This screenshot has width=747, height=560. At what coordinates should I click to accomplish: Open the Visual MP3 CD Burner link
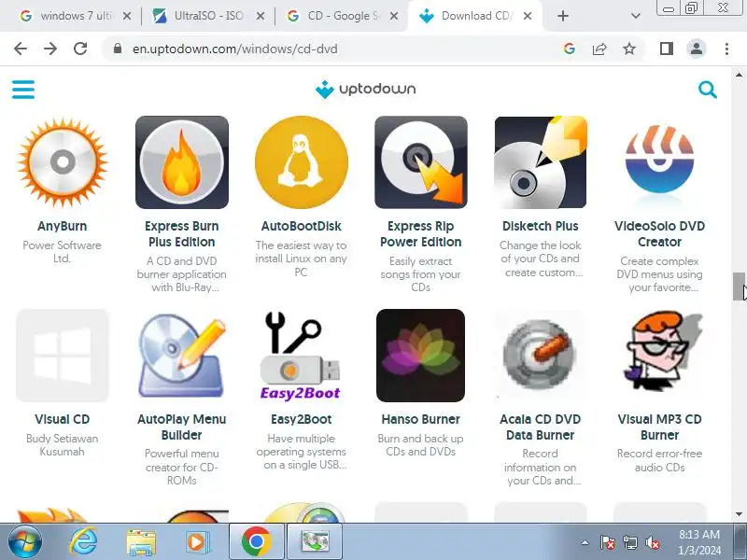click(660, 427)
